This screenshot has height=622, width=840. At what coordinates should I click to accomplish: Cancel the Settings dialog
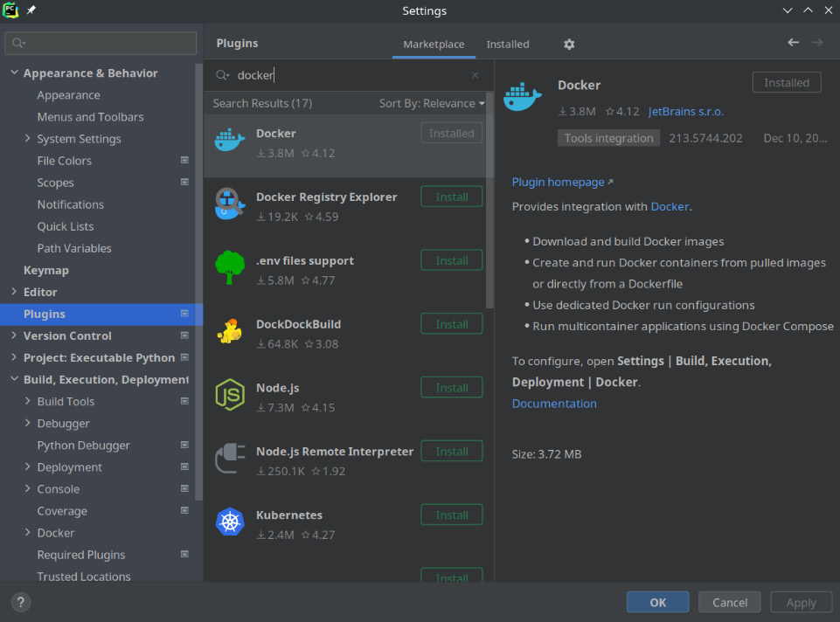(730, 602)
